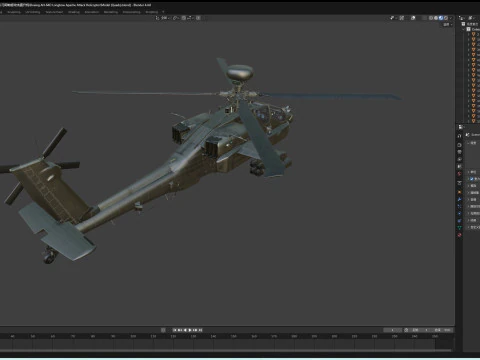Open the Options dropdown in the viewport's top right
The image size is (480, 360).
(x=448, y=25)
